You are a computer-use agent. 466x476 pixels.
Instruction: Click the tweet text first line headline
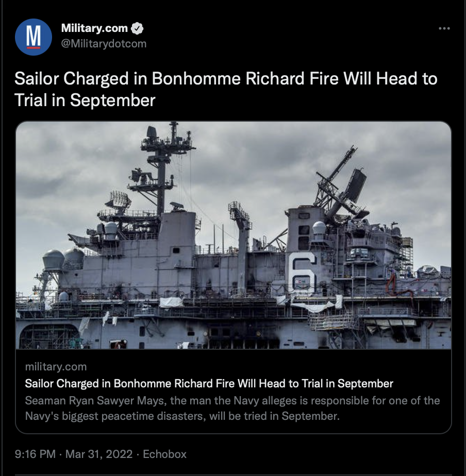(x=226, y=79)
